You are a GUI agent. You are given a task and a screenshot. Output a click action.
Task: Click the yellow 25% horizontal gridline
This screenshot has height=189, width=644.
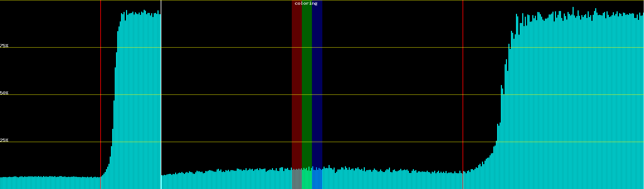coord(220,142)
